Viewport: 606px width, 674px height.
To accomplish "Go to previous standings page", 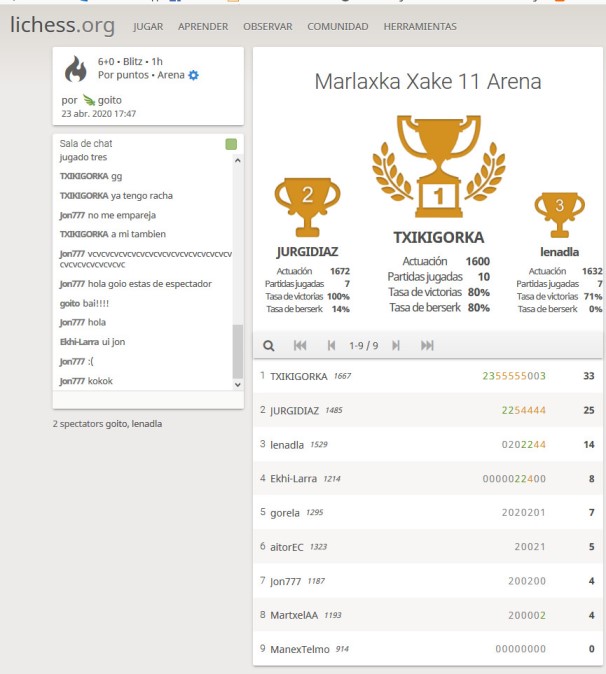I will (331, 345).
